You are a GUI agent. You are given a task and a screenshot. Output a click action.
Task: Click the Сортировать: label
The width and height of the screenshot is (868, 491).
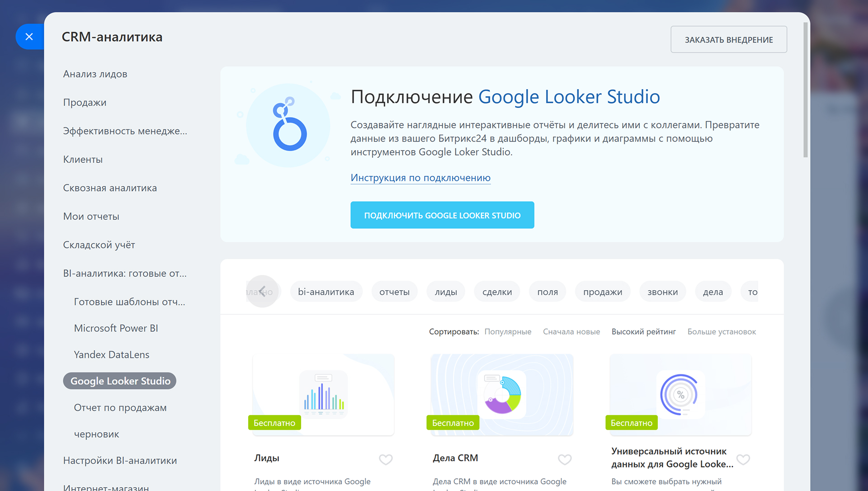pyautogui.click(x=454, y=332)
